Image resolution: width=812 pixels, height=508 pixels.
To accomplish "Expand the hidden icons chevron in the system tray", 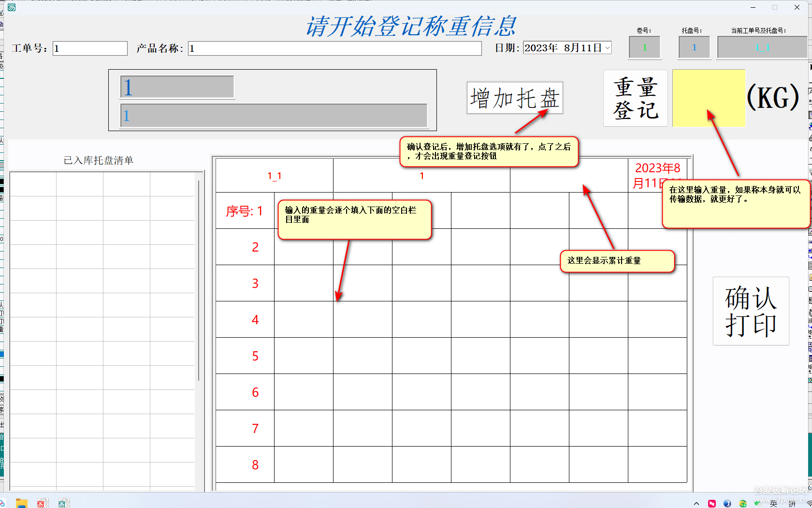I will (696, 503).
